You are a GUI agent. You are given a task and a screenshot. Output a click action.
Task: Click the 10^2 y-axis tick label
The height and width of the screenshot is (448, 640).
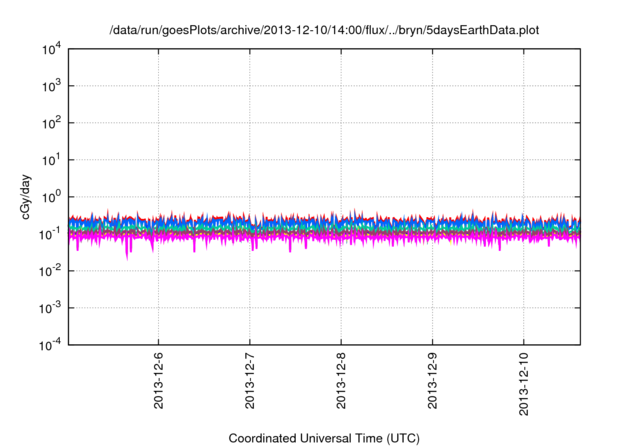pyautogui.click(x=51, y=123)
